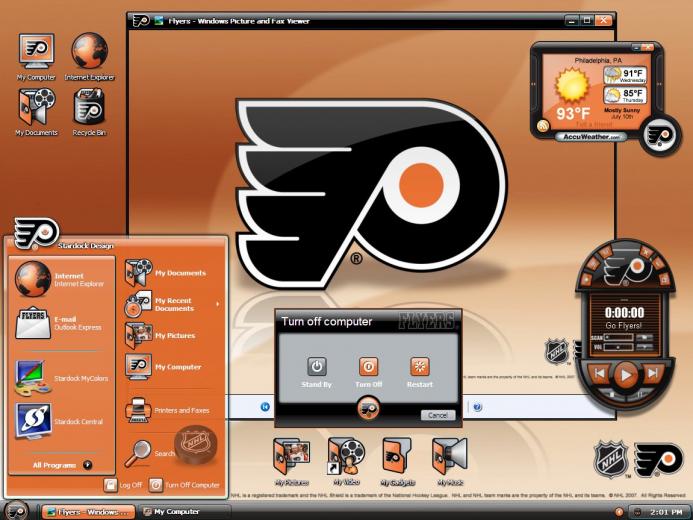The height and width of the screenshot is (520, 693).
Task: Skip to next track in media player
Action: (652, 373)
